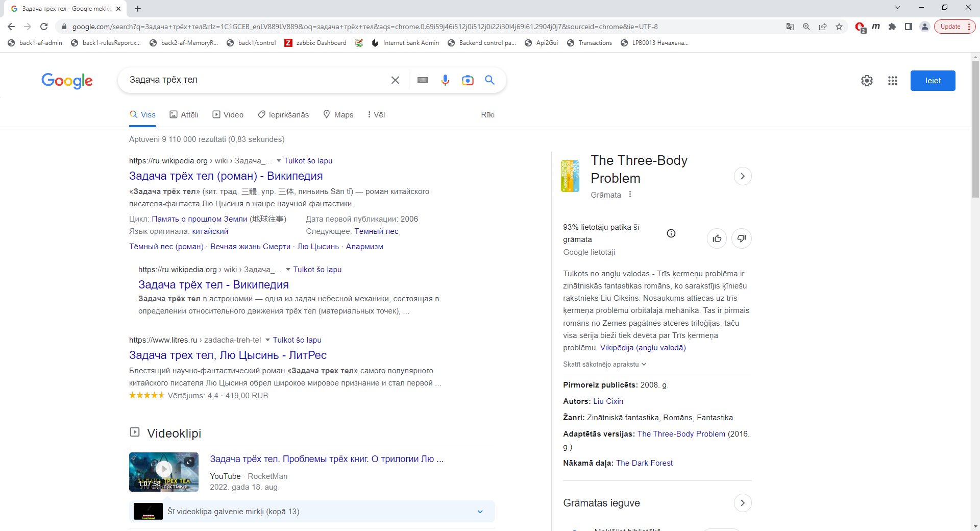Open the Liu Cixin author link
The width and height of the screenshot is (980, 531).
pyautogui.click(x=608, y=401)
